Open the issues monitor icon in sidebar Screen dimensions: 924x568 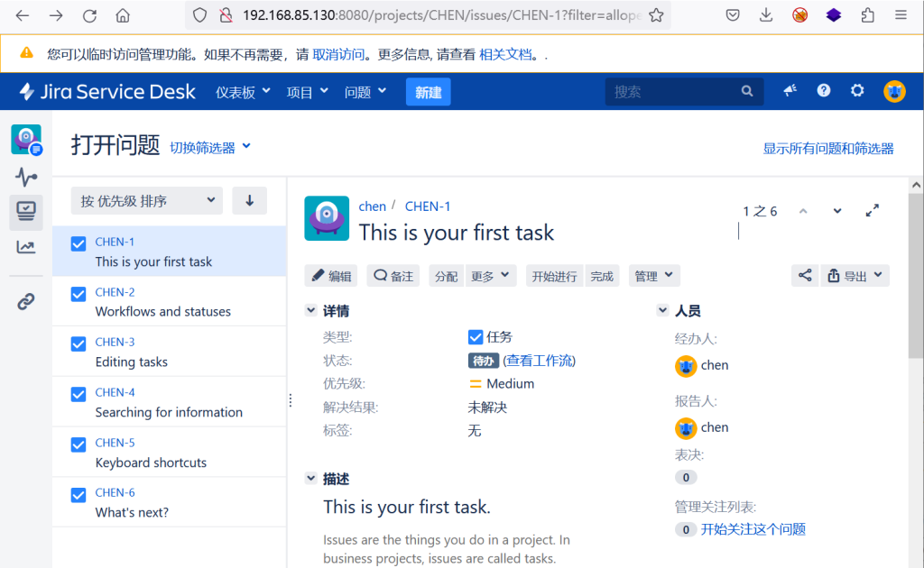tap(26, 211)
